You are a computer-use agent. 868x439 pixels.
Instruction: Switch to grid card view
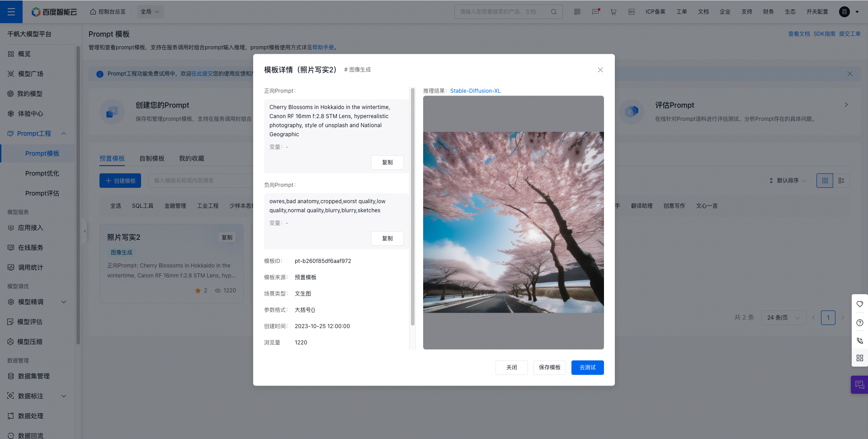tap(825, 181)
